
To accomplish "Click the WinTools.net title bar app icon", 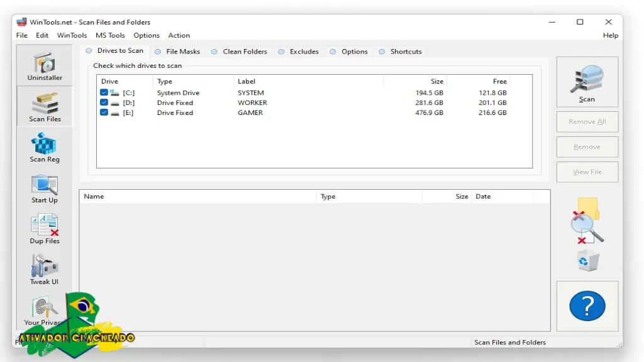I will coord(21,22).
